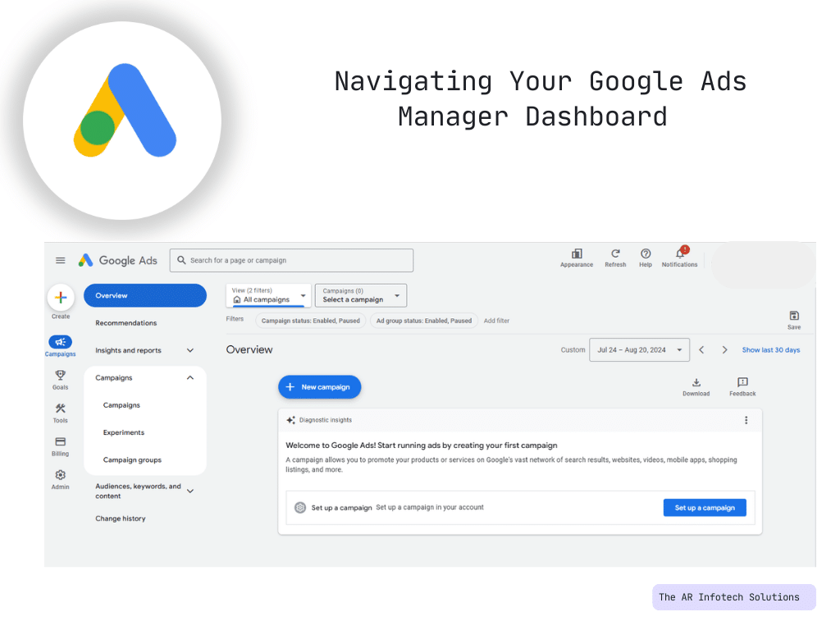Click the Create plus button
This screenshot has width=840, height=630.
[x=61, y=297]
